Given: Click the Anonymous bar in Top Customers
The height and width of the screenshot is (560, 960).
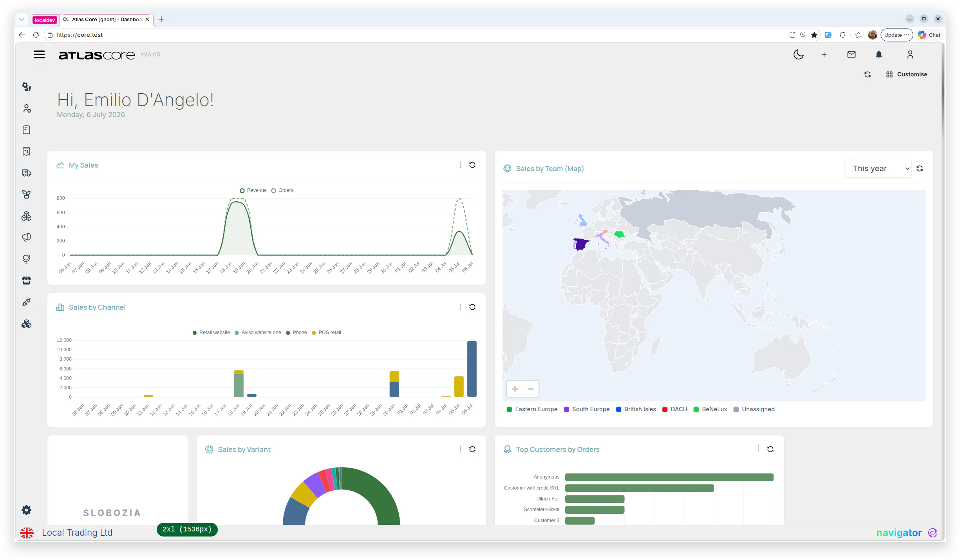Looking at the screenshot, I should pos(669,477).
